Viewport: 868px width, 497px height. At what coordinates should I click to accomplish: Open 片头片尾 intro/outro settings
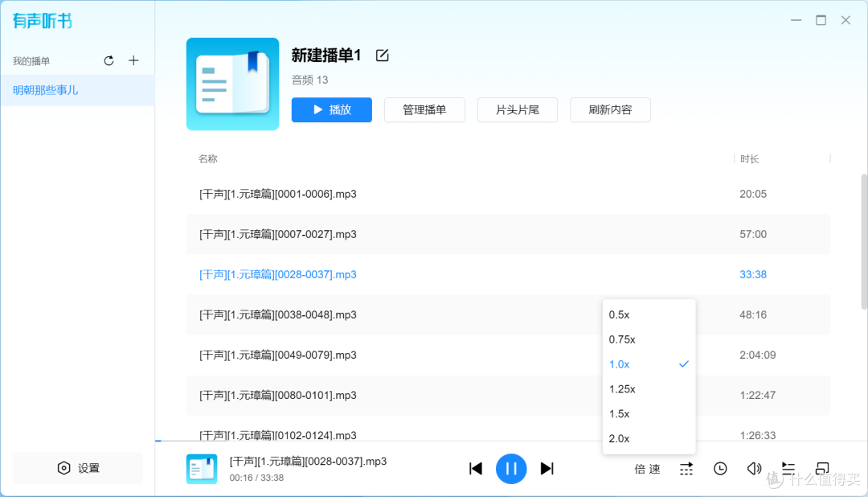point(518,109)
